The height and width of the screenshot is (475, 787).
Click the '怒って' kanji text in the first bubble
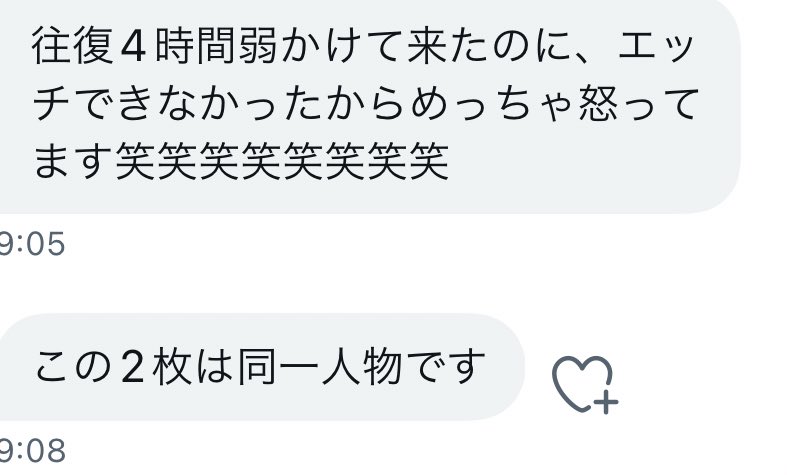(639, 104)
